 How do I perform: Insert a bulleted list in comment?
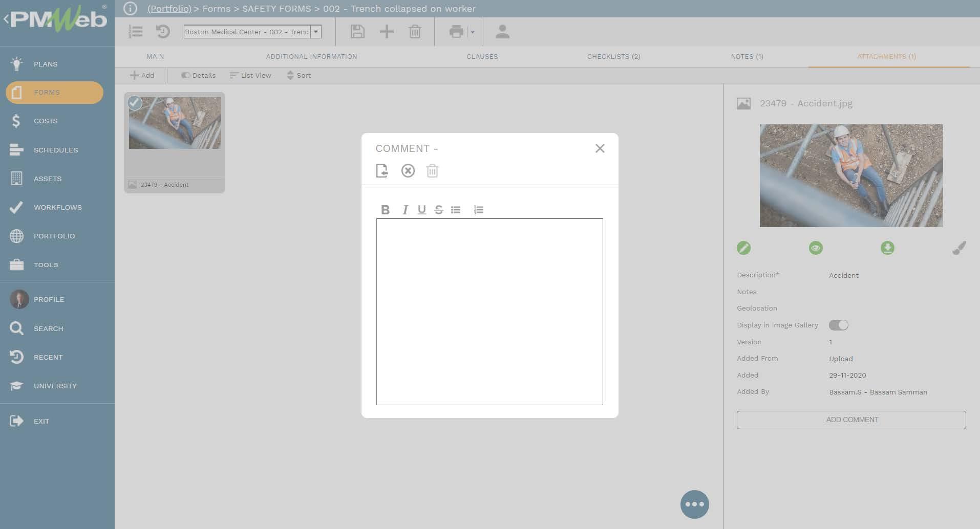[456, 210]
